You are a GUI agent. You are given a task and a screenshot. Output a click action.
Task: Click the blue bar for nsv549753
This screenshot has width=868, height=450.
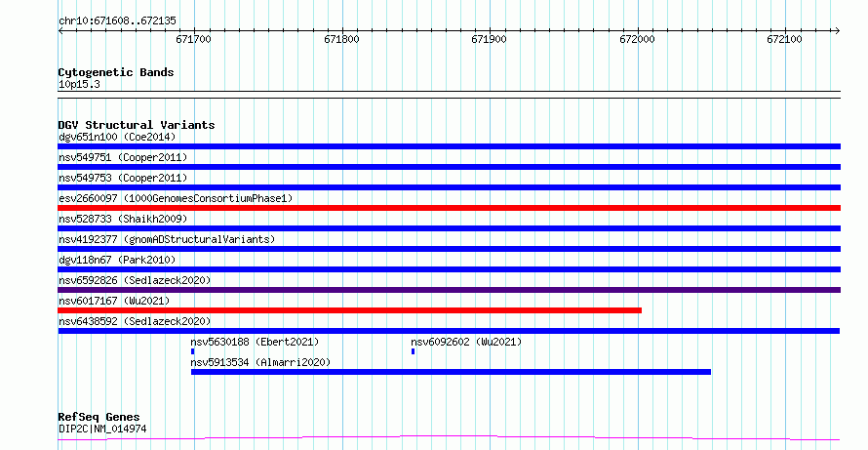(x=449, y=187)
